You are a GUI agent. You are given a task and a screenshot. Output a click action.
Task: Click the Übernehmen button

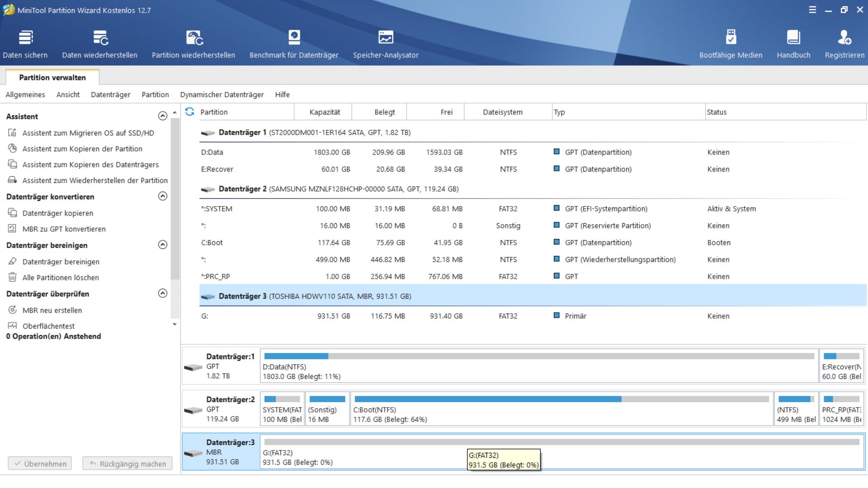tap(40, 464)
